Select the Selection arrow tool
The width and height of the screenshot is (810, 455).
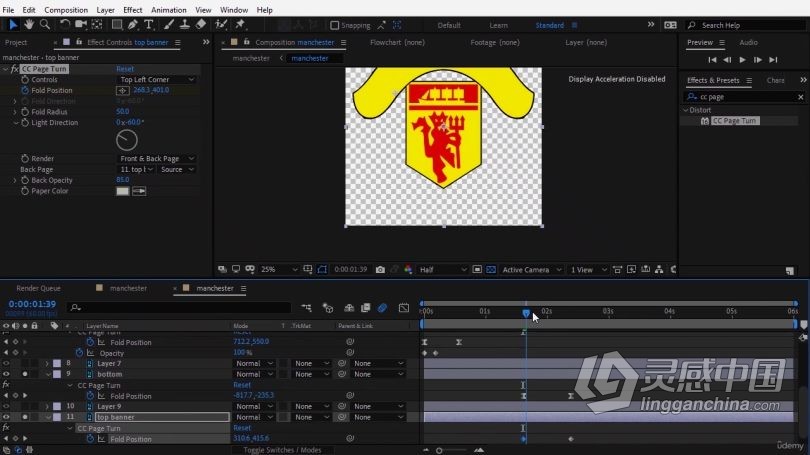pos(13,24)
